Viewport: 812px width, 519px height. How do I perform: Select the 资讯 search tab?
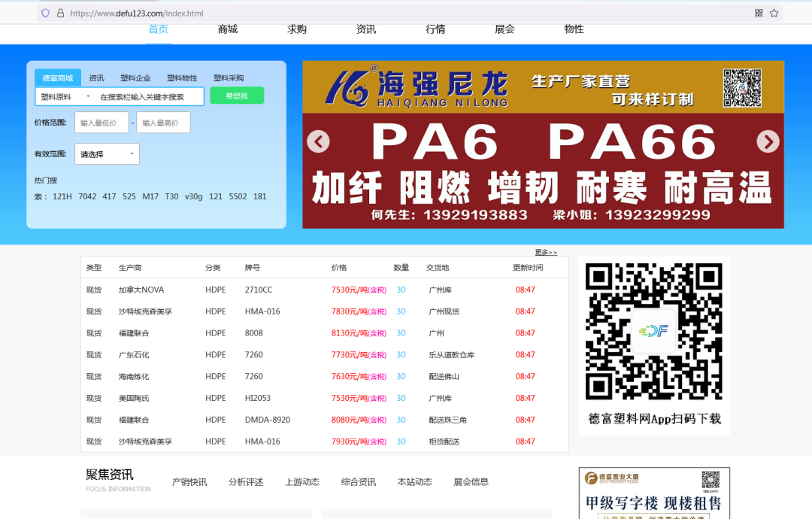point(96,77)
